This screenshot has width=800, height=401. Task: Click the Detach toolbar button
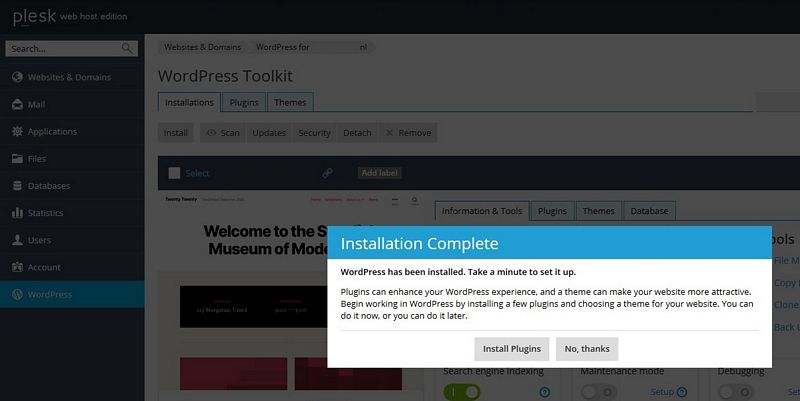tap(357, 133)
